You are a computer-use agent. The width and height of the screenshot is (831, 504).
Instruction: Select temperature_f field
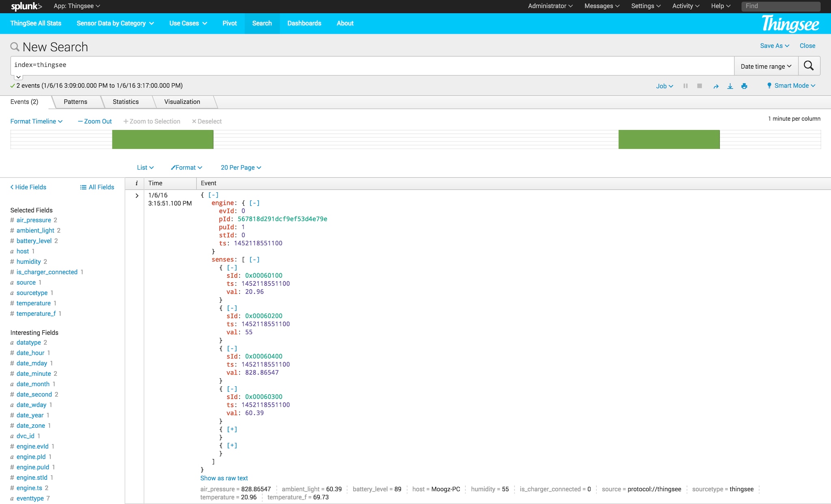[x=36, y=314]
